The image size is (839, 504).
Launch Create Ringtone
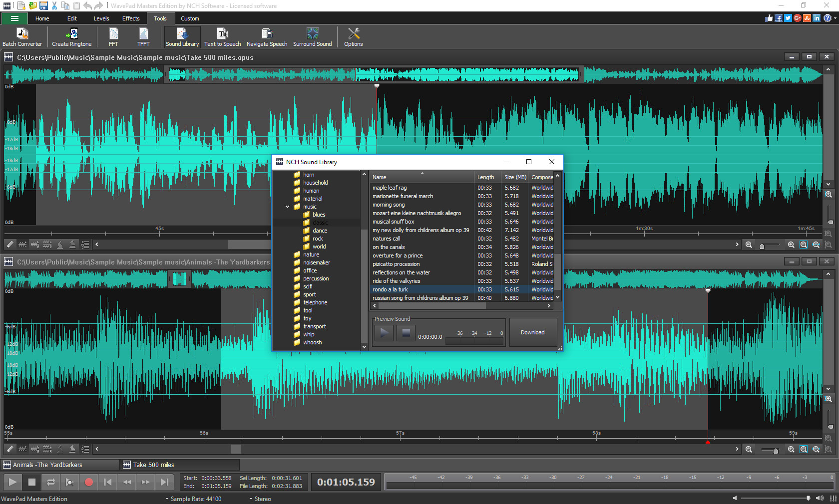coord(71,37)
